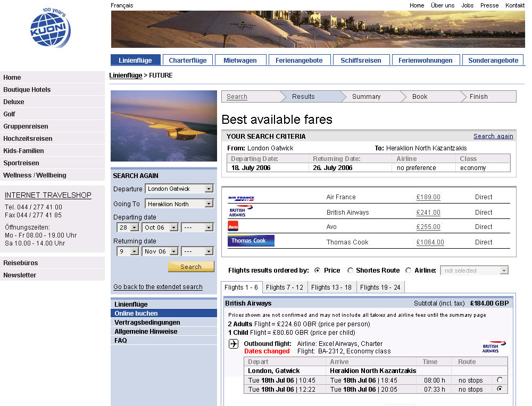Select the Shortes Route radio button
The height and width of the screenshot is (406, 532).
[x=350, y=270]
